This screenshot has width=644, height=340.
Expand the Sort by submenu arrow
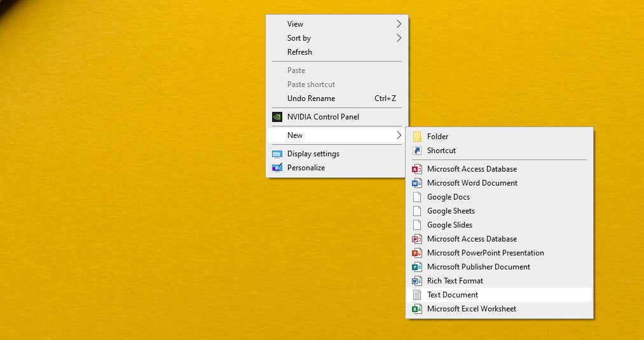pyautogui.click(x=399, y=38)
